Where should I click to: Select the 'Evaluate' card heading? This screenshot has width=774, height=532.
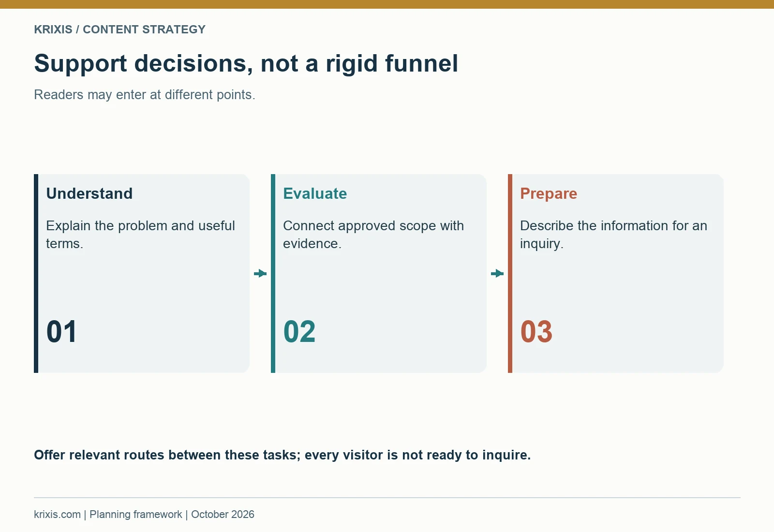point(315,193)
